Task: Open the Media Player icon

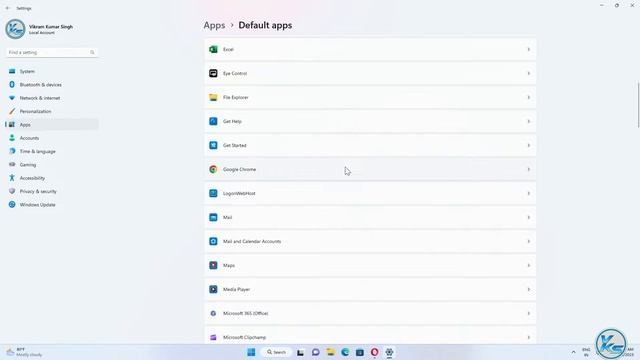Action: (x=213, y=289)
